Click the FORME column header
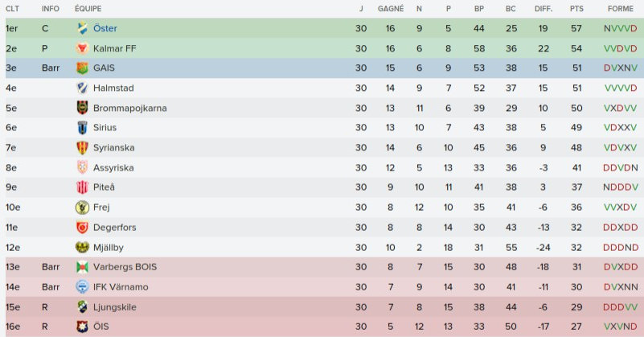The height and width of the screenshot is (337, 644). click(x=620, y=8)
